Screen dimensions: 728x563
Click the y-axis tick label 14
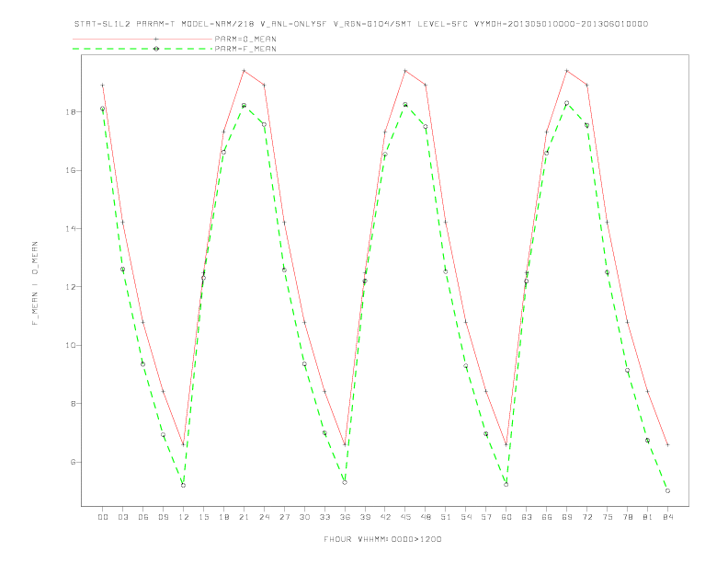[x=71, y=229]
